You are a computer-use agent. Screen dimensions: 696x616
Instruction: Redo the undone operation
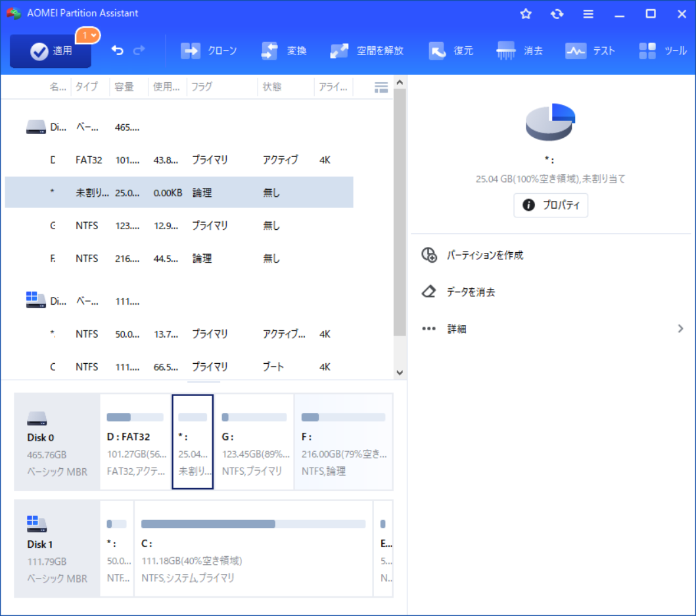pos(139,51)
